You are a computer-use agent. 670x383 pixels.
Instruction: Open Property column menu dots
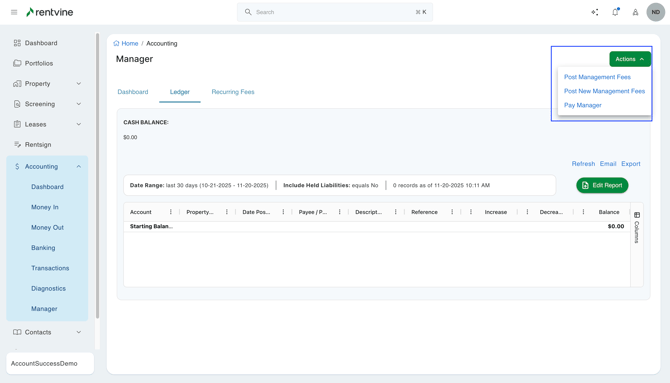(226, 212)
